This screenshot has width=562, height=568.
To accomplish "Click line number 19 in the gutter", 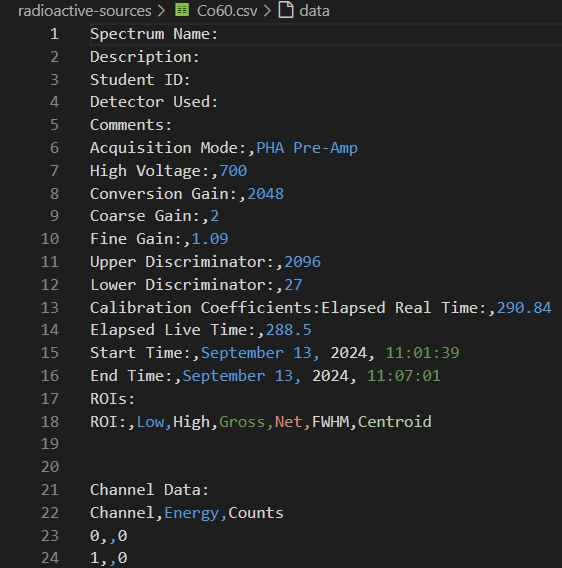I will (50, 444).
